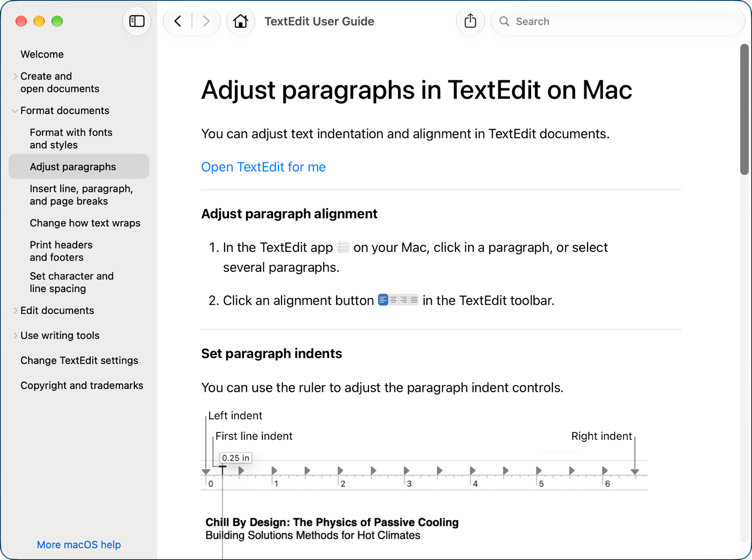Open Copyright and trademarks page
This screenshot has height=560, width=752.
[x=82, y=385]
